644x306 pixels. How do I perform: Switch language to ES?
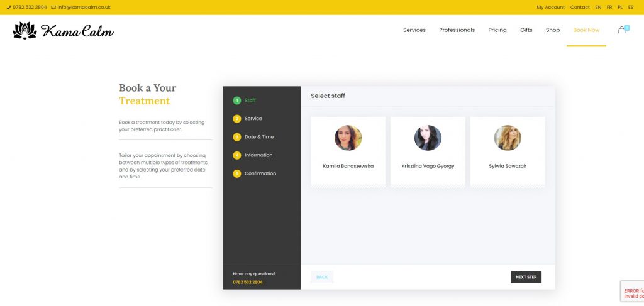631,8
